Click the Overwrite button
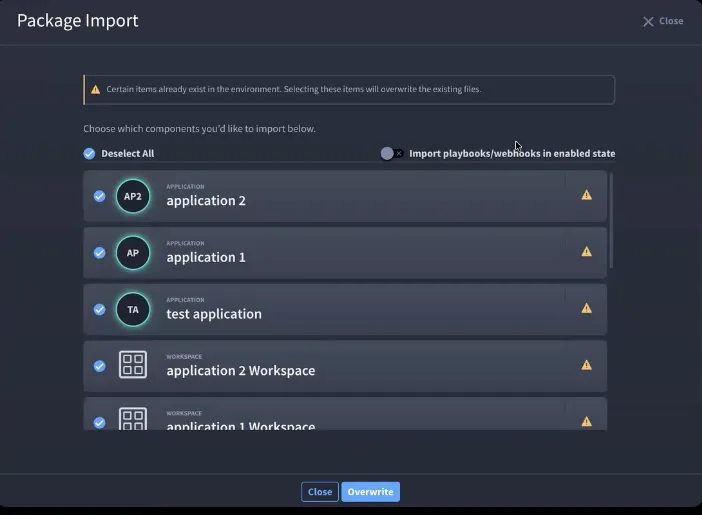Viewport: 702px width, 515px height. [x=370, y=492]
